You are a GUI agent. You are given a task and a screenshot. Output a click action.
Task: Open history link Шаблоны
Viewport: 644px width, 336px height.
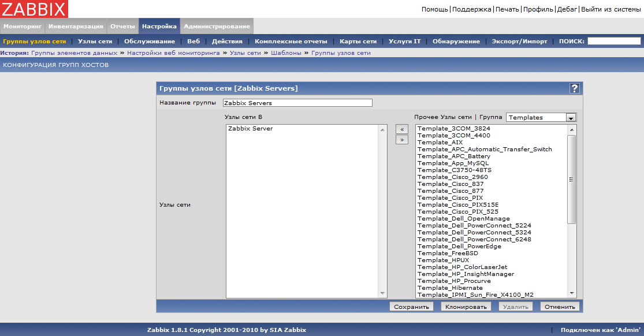pos(286,53)
